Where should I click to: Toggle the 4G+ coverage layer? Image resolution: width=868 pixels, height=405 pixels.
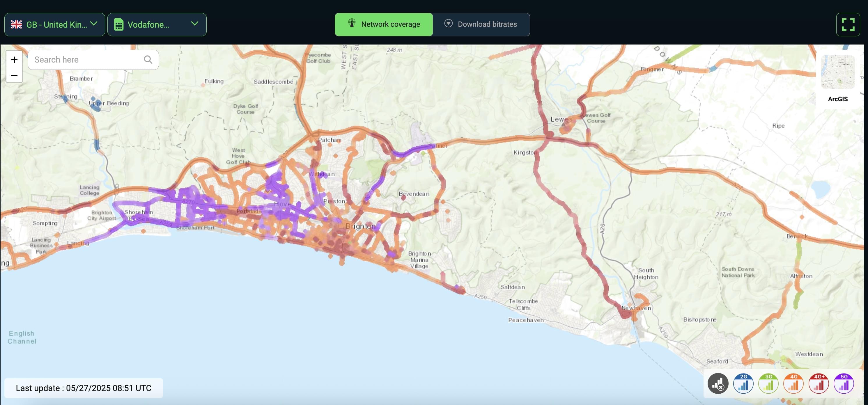point(819,383)
